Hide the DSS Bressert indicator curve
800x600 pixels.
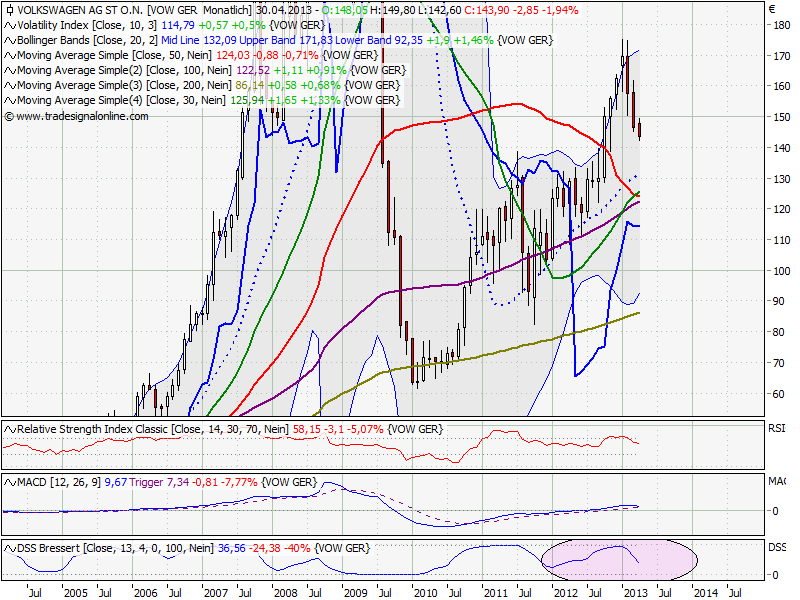pos(10,548)
